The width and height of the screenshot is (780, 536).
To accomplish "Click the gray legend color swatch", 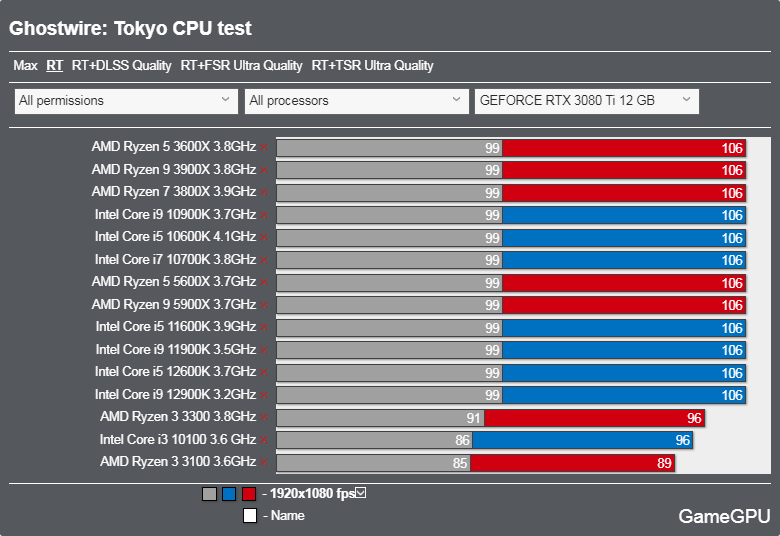I will [x=209, y=494].
